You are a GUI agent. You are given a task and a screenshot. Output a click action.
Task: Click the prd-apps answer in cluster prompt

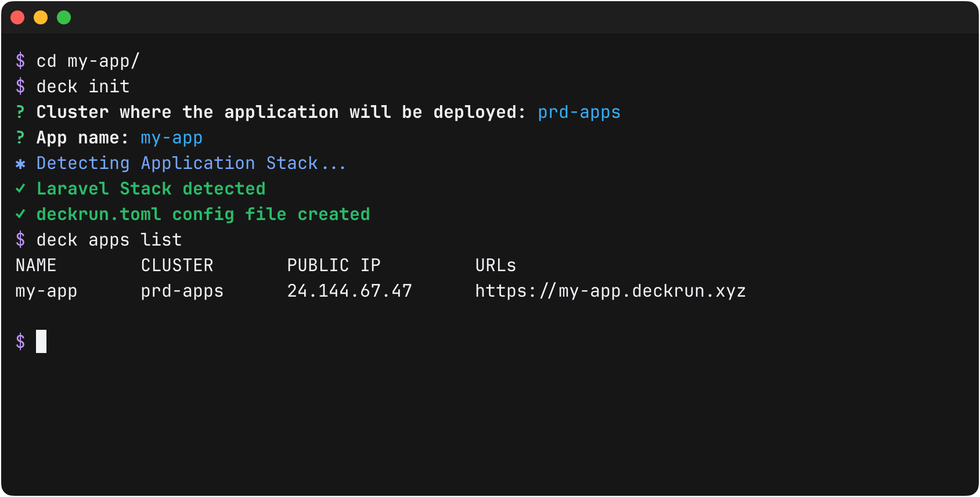coord(579,112)
